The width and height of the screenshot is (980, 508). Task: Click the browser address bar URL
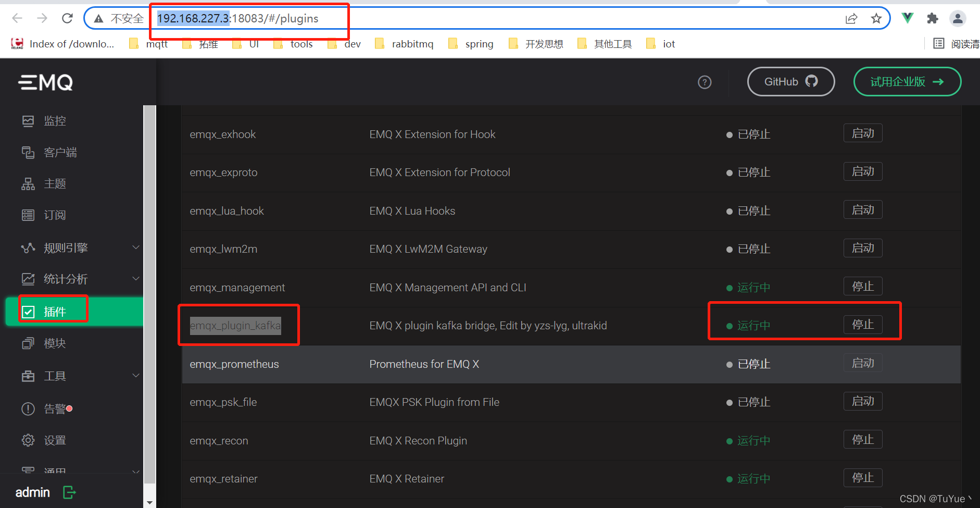coord(238,19)
